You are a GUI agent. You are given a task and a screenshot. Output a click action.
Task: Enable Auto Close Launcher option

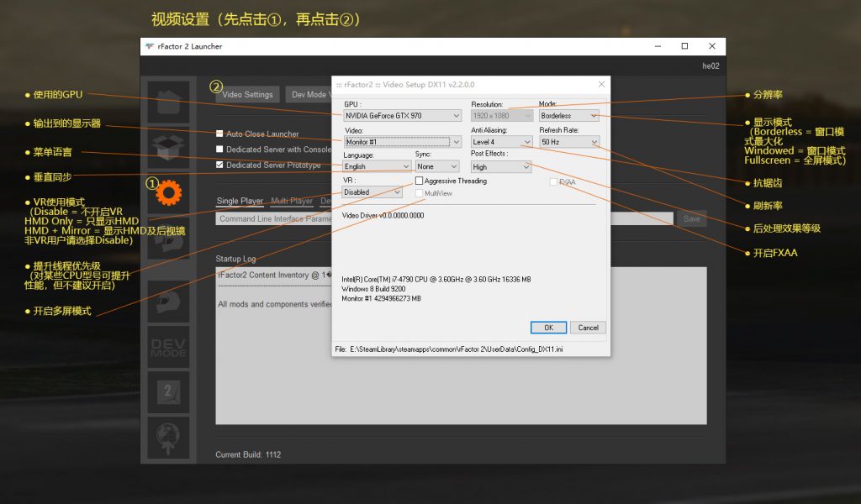click(219, 134)
